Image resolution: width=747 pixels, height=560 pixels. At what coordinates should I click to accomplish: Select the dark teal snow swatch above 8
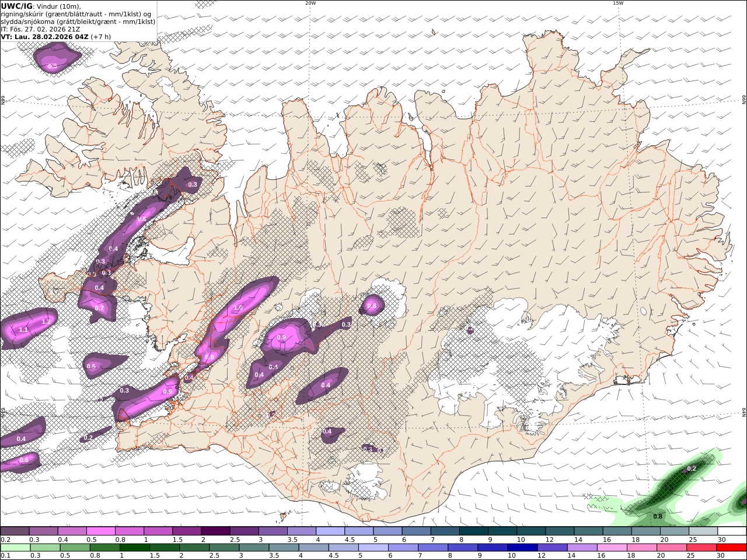coord(473,531)
